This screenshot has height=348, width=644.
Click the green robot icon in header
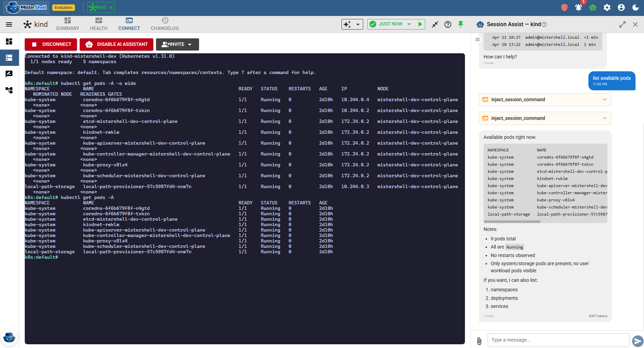pos(593,7)
